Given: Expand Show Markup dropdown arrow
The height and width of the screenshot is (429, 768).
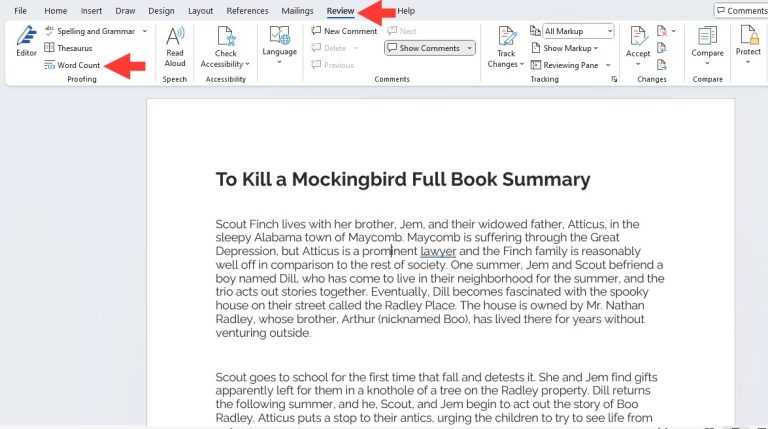Looking at the screenshot, I should coord(596,48).
